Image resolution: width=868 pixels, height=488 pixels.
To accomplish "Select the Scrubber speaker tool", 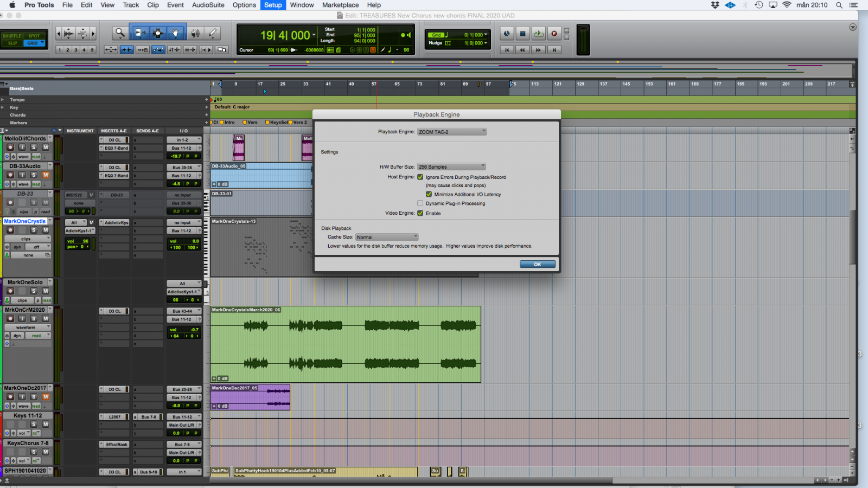I will [x=195, y=33].
